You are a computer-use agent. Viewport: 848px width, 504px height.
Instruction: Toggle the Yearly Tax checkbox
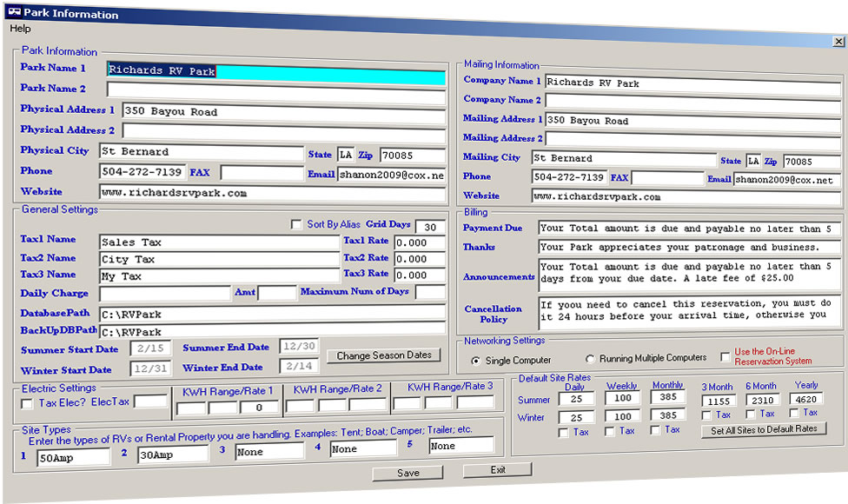(x=794, y=413)
